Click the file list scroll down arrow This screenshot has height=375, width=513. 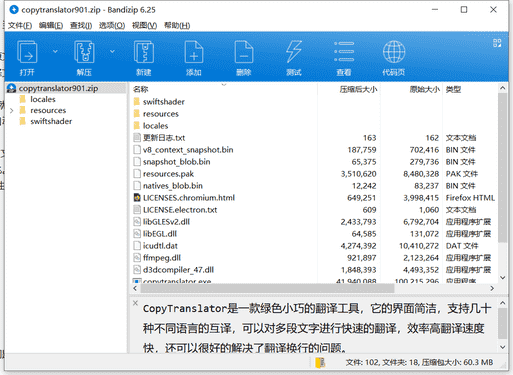coord(502,278)
